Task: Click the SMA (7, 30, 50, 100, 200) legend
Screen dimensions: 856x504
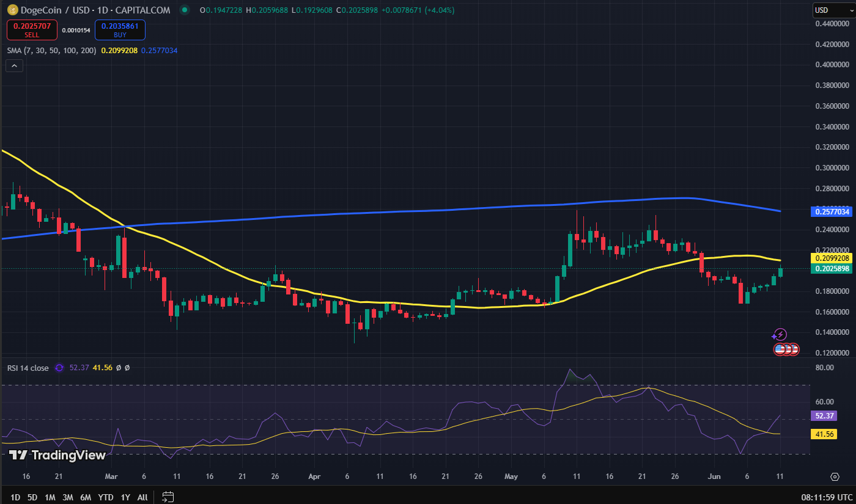Action: click(x=51, y=51)
